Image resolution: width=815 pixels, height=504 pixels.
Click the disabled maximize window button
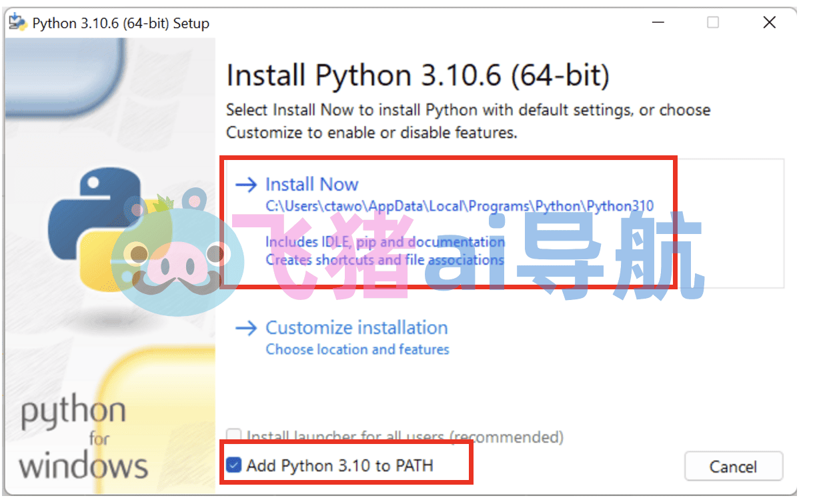713,23
